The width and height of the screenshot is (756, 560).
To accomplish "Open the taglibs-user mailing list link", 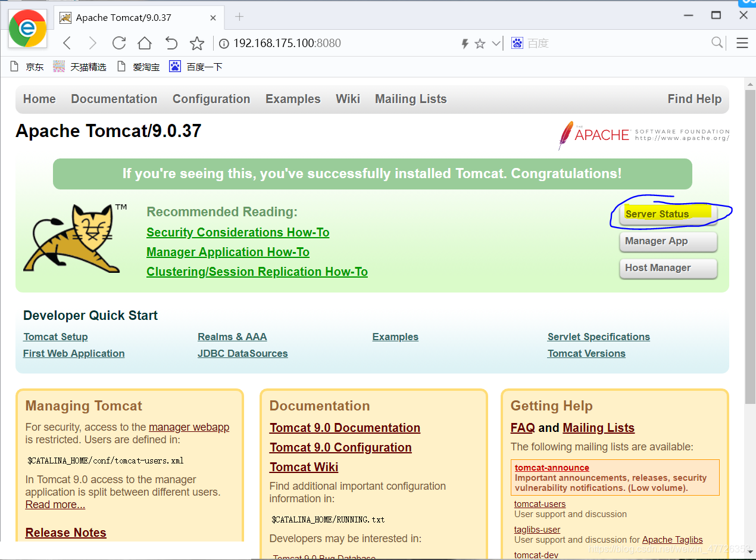I will pos(537,530).
